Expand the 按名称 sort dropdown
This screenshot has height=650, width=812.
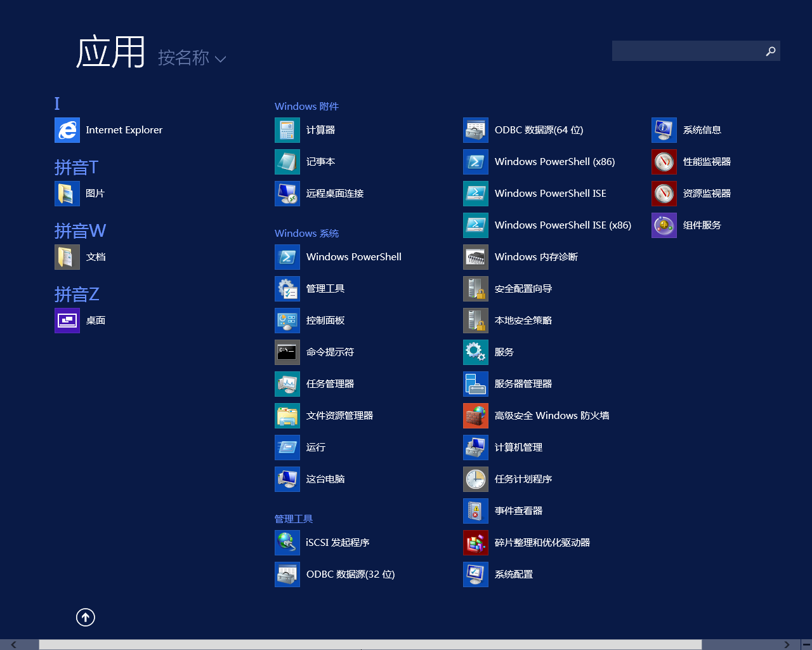click(x=192, y=58)
